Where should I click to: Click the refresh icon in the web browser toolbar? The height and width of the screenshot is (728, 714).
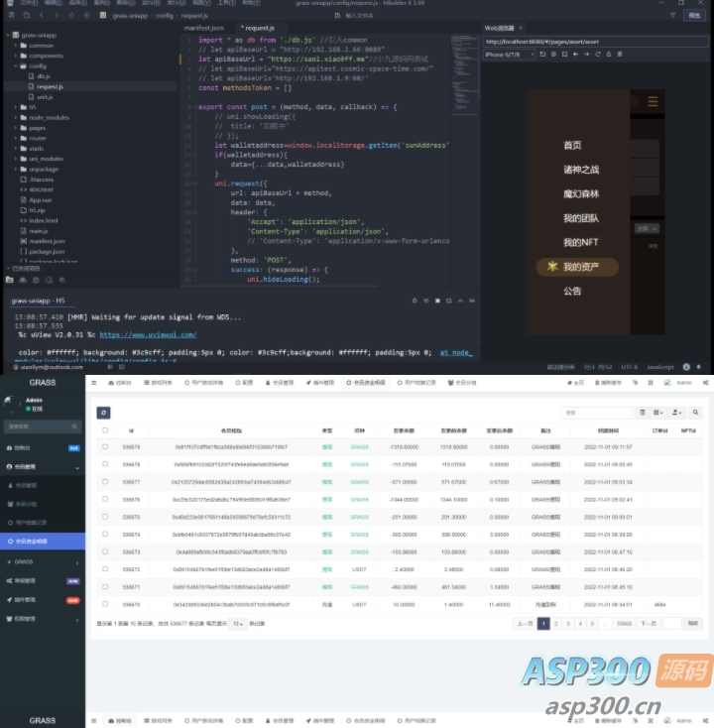pos(597,55)
